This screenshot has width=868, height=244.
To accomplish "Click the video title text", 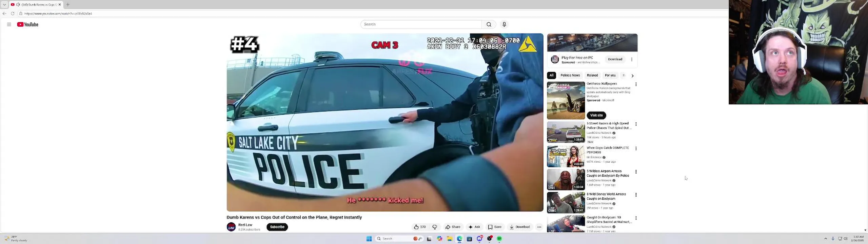I will (294, 217).
